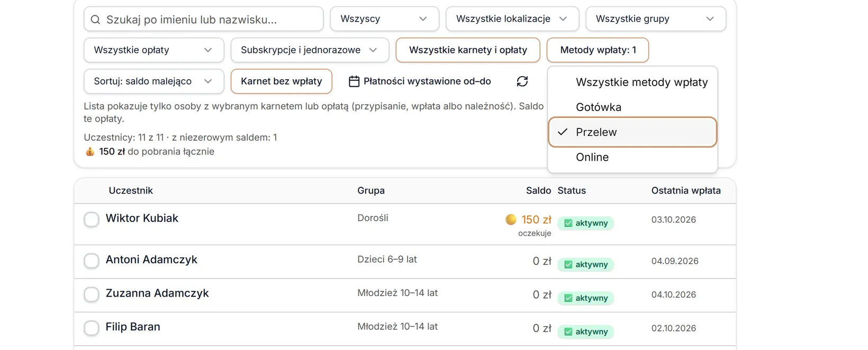Select Wiktor Kubiak's row checkbox
868x350 pixels.
click(92, 219)
